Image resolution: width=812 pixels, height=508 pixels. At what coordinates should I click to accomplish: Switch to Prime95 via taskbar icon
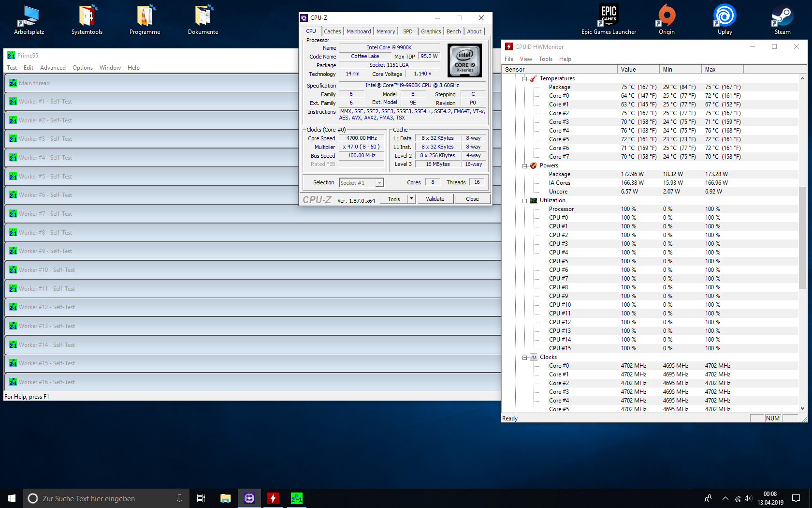[x=297, y=498]
